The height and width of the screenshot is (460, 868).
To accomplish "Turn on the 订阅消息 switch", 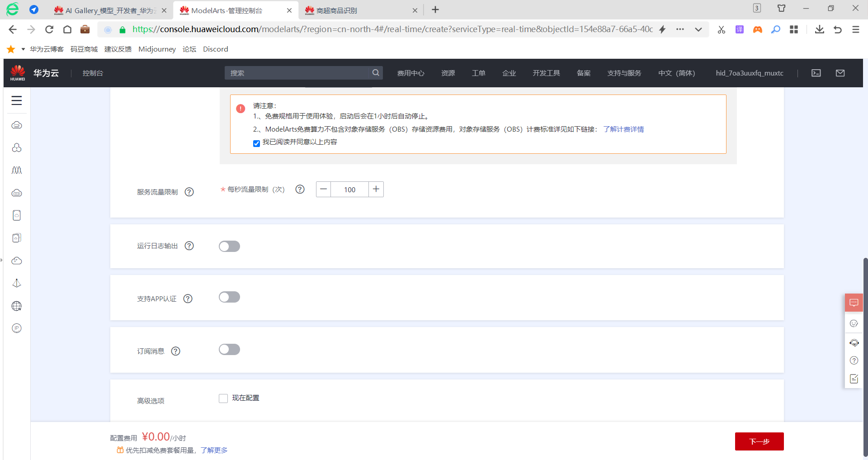I will click(x=229, y=350).
